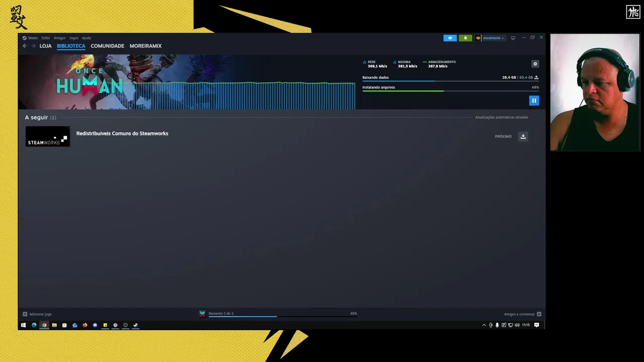Open the BIBLIOTECA tab

coord(71,46)
